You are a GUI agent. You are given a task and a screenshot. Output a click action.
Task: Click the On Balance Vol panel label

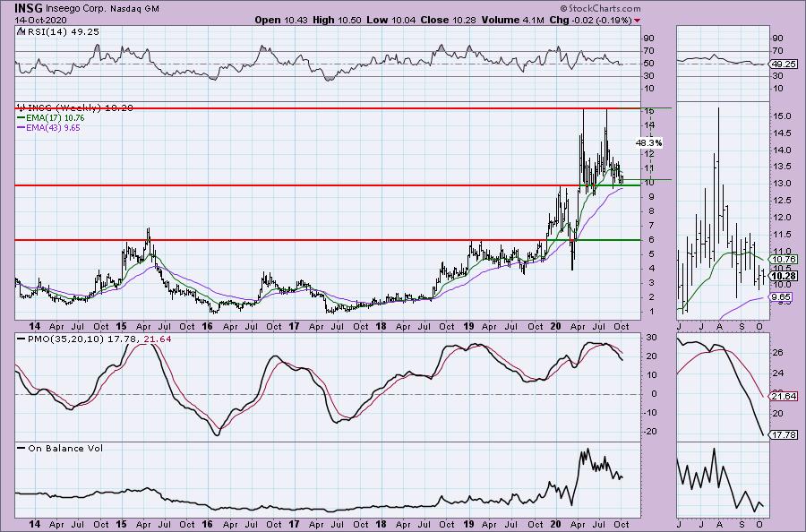65,448
